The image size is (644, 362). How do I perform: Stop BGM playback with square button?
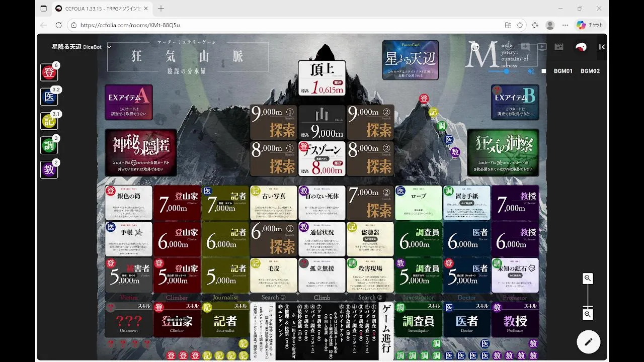tap(543, 71)
